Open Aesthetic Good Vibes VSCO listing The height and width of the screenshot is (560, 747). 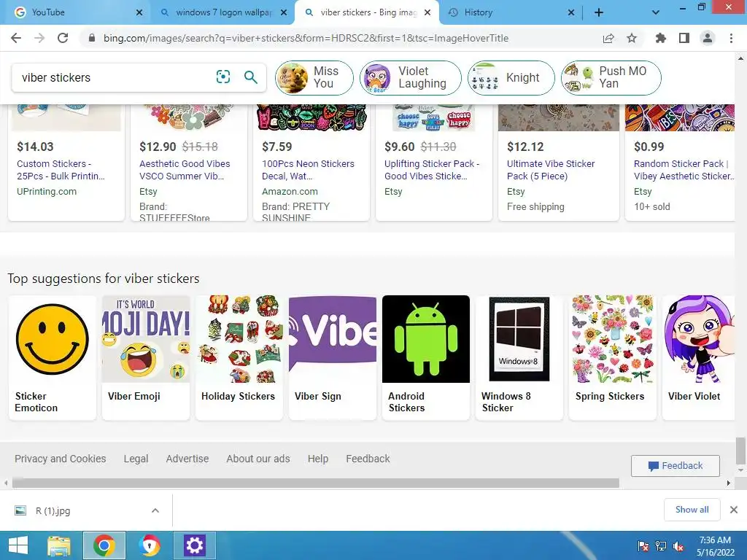pos(185,169)
